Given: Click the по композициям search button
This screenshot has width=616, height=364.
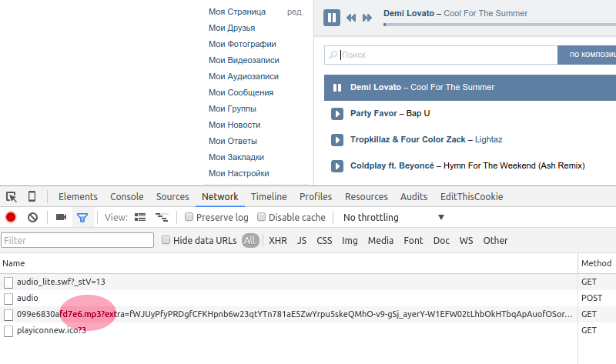Looking at the screenshot, I should point(587,55).
